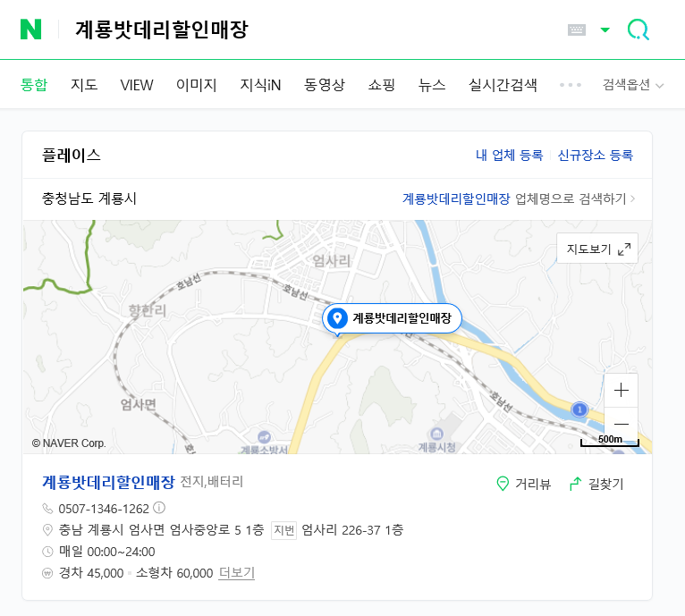Click the 계룡시청 landmark icon on map
685x616 pixels.
(437, 434)
